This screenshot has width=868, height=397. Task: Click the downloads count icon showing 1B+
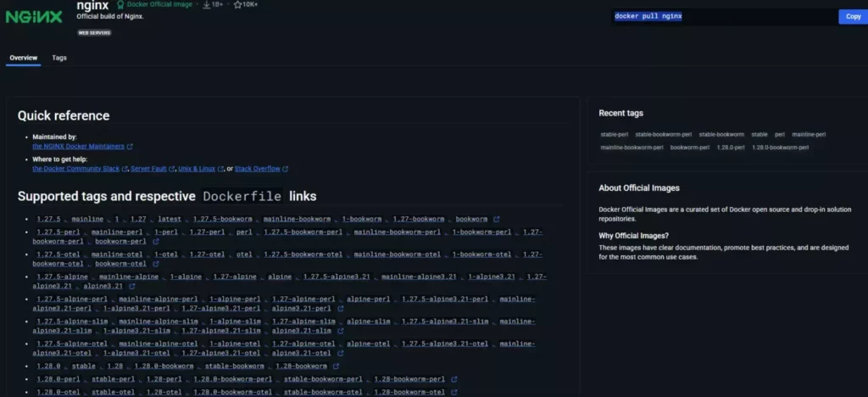tap(207, 4)
